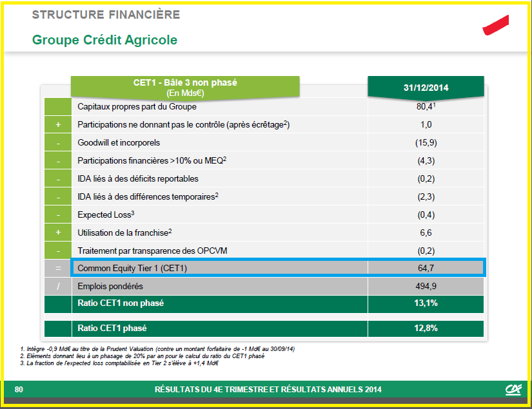The width and height of the screenshot is (532, 409).
Task: Select 'Goodwill et incorporels' row label
Action: click(x=119, y=142)
